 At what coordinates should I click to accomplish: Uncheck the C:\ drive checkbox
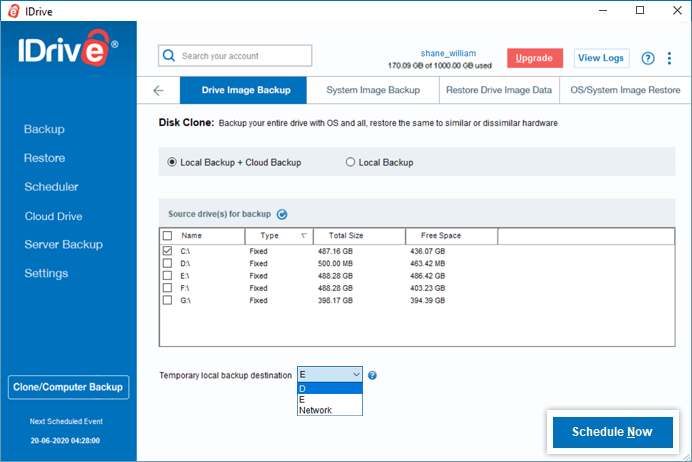click(x=167, y=251)
